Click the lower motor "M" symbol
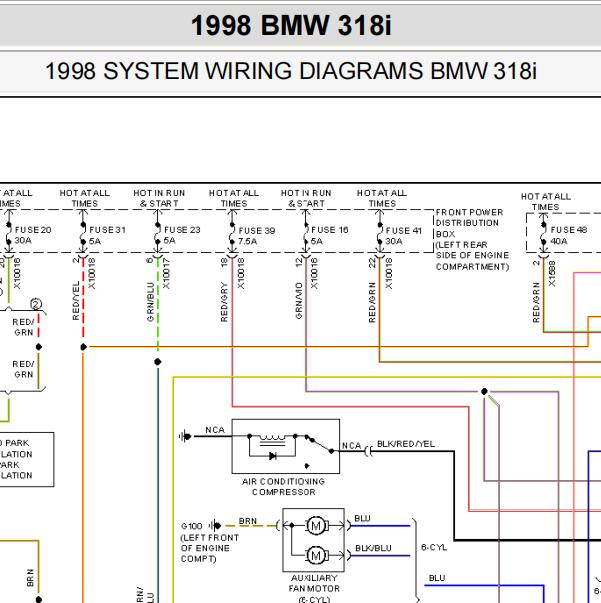The height and width of the screenshot is (603, 601). [316, 555]
